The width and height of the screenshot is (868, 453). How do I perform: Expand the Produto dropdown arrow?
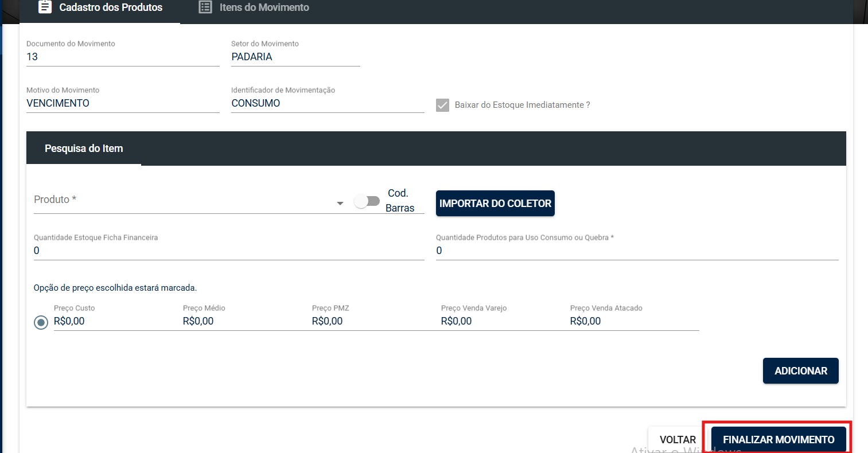[340, 203]
